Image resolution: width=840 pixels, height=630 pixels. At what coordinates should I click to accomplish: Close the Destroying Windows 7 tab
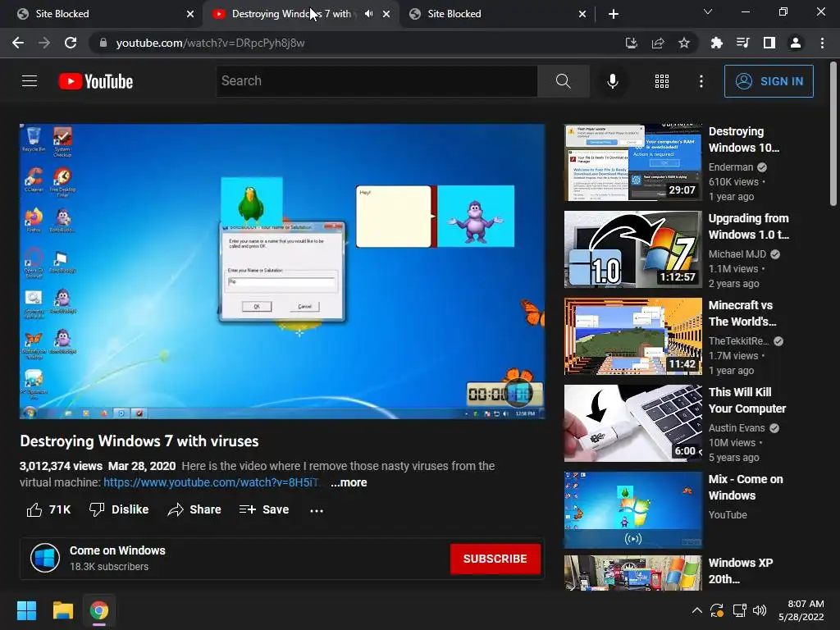[x=386, y=14]
